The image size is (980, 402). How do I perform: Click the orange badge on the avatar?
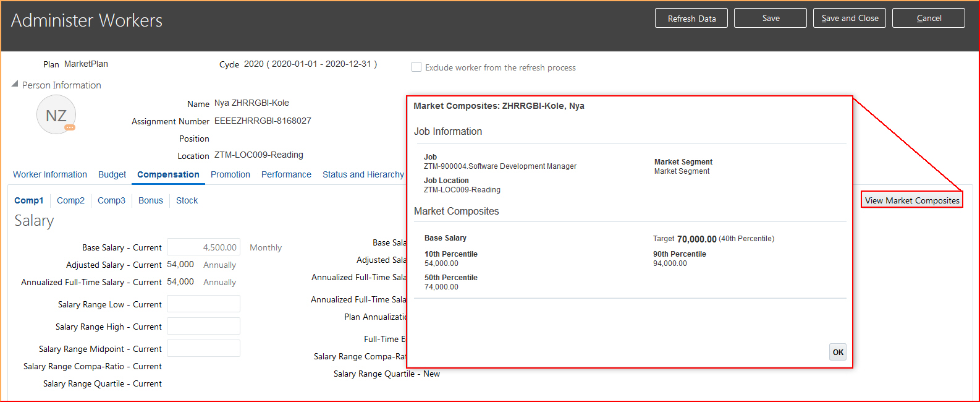tap(70, 127)
